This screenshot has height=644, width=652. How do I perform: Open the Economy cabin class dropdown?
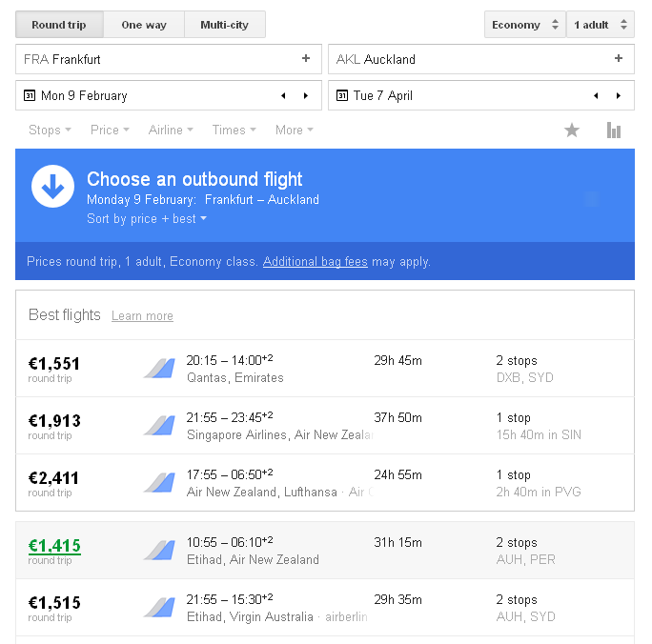click(x=524, y=25)
